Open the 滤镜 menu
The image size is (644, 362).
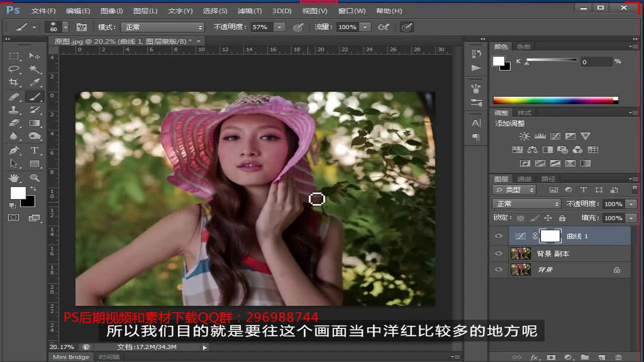pos(249,11)
